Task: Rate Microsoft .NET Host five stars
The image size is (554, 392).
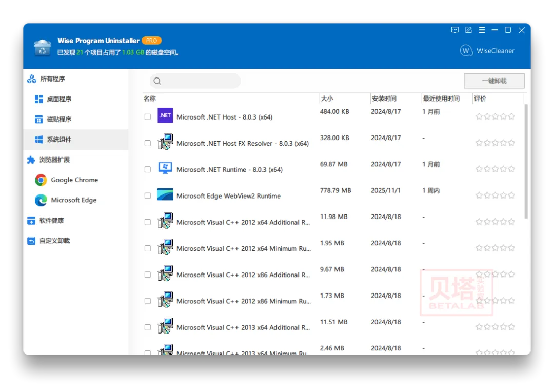Action: click(x=511, y=116)
